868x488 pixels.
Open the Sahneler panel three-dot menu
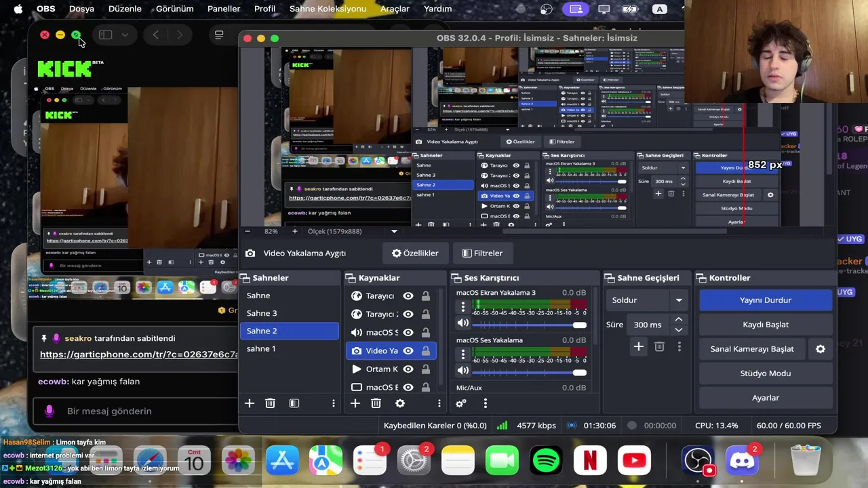[333, 403]
